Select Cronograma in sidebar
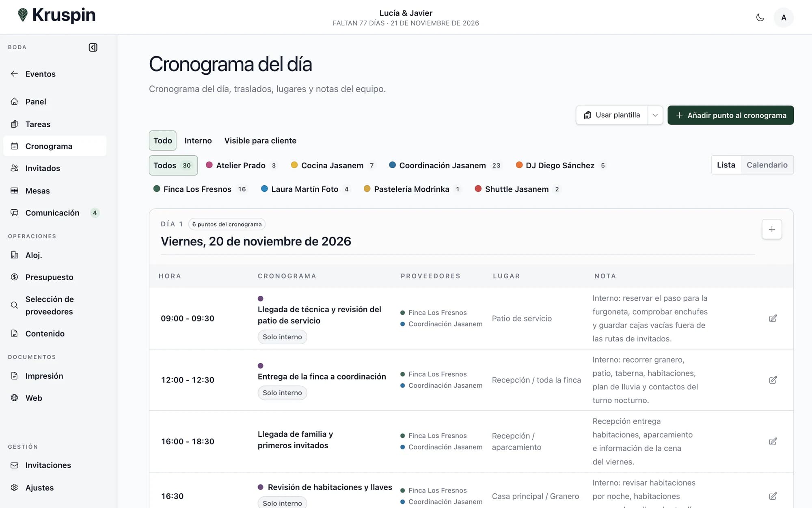812x508 pixels. click(55, 146)
